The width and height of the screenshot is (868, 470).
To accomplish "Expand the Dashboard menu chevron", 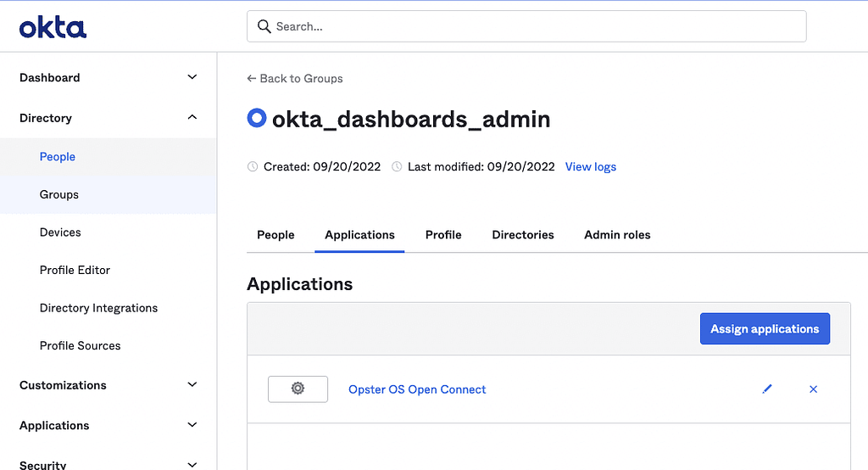I will pyautogui.click(x=192, y=77).
